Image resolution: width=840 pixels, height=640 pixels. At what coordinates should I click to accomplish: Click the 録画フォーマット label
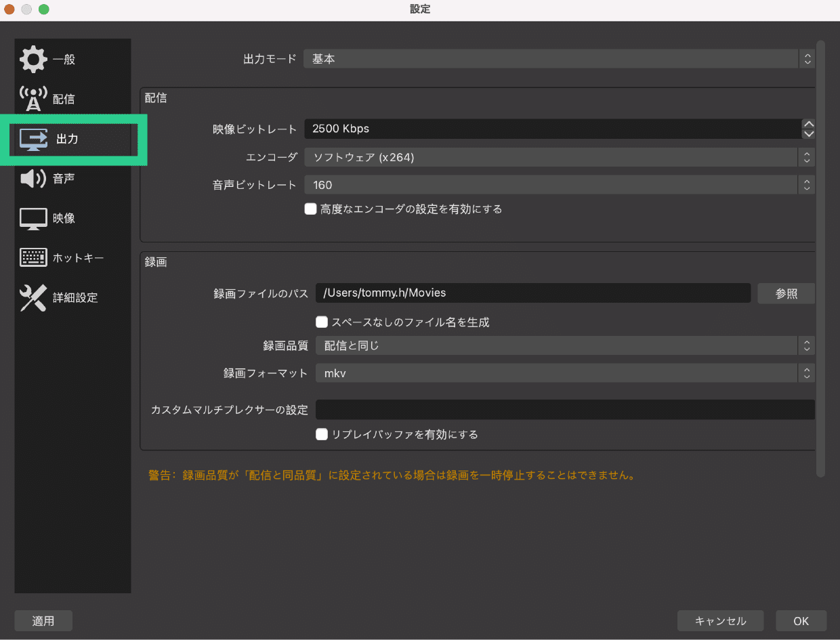(x=266, y=373)
